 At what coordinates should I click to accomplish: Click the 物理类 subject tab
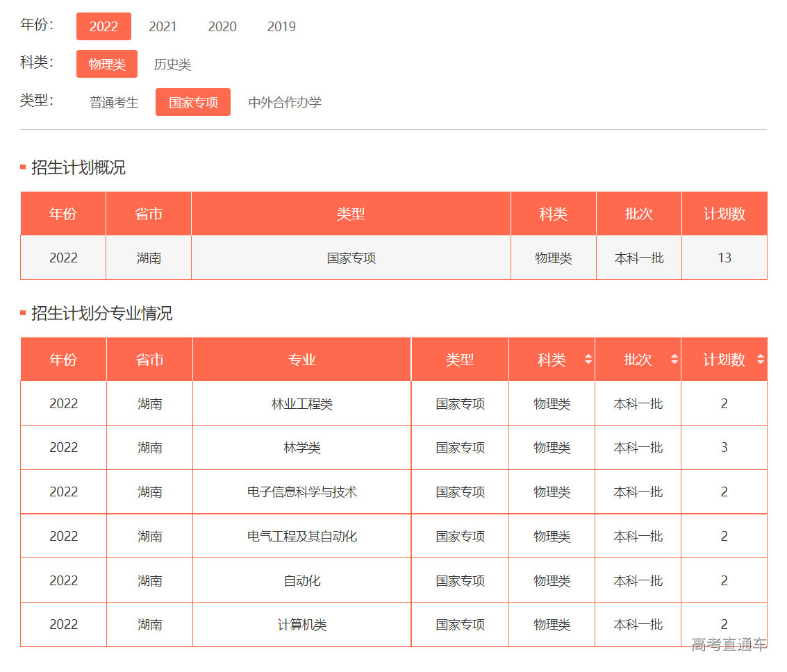(106, 64)
